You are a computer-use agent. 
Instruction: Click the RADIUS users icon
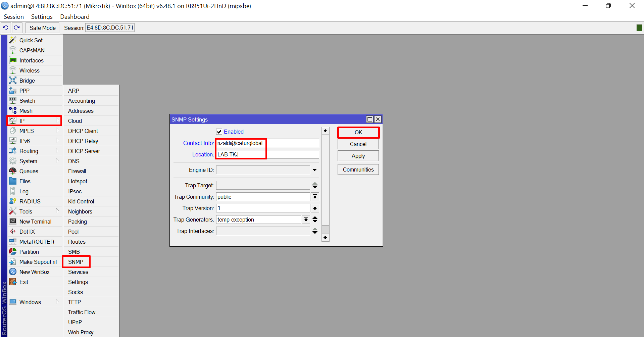[13, 201]
